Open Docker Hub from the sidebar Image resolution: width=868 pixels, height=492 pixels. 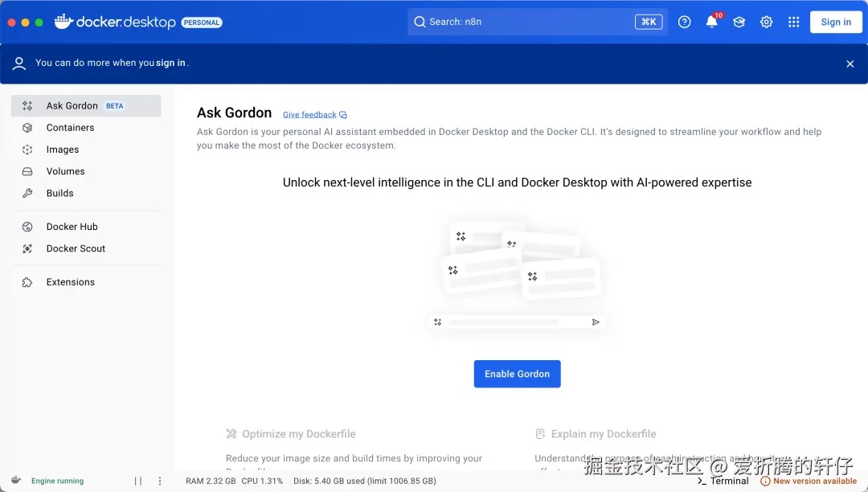pos(73,227)
